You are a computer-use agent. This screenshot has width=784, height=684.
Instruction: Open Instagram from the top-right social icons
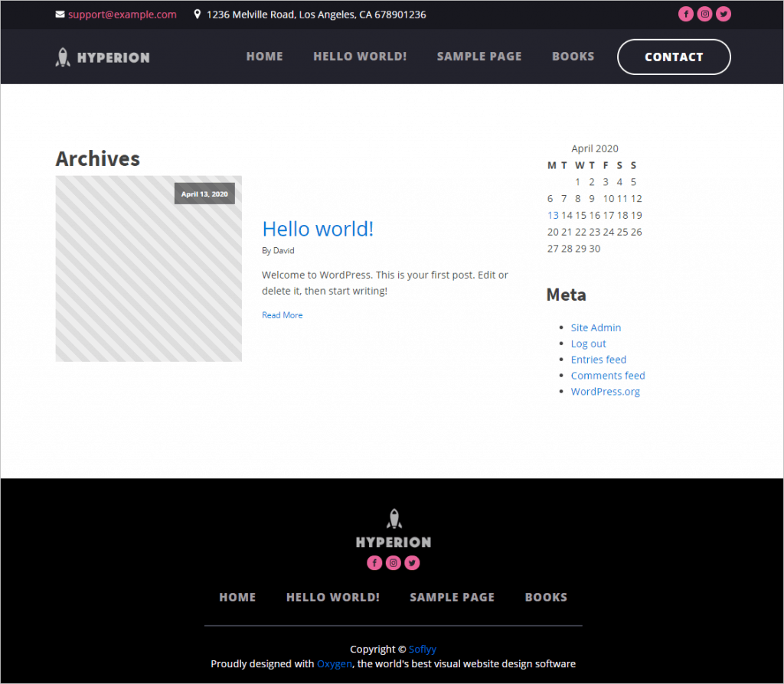point(704,14)
